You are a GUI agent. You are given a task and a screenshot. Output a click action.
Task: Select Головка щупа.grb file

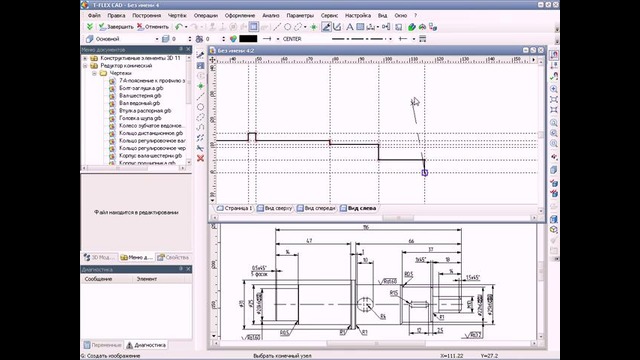coord(140,118)
